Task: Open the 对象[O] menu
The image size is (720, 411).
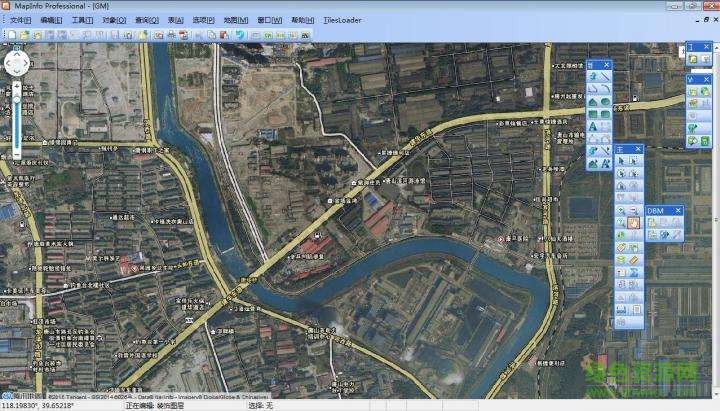Action: coord(114,20)
